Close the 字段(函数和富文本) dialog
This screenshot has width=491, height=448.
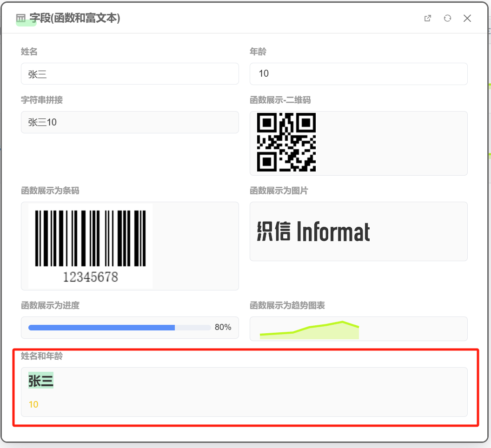[467, 18]
